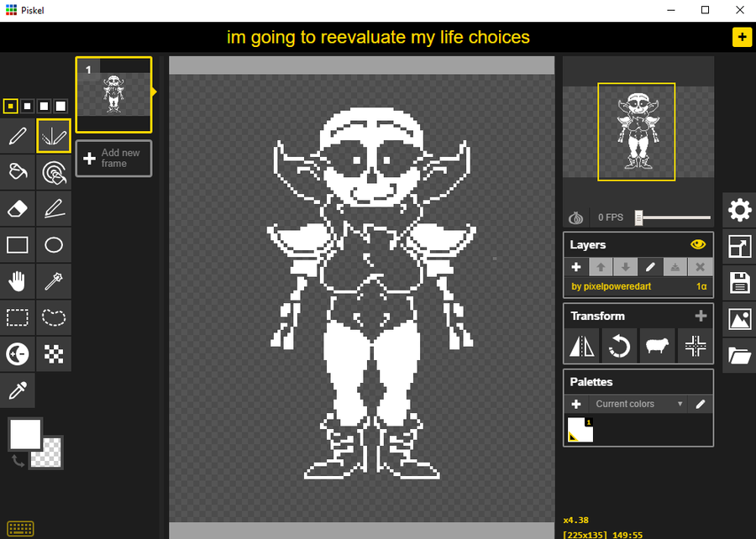Image resolution: width=756 pixels, height=539 pixels.
Task: Select the Pen tool
Action: [18, 136]
